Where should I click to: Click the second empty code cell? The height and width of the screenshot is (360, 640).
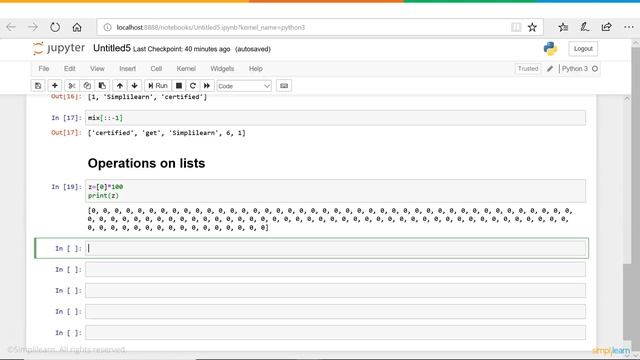point(336,269)
